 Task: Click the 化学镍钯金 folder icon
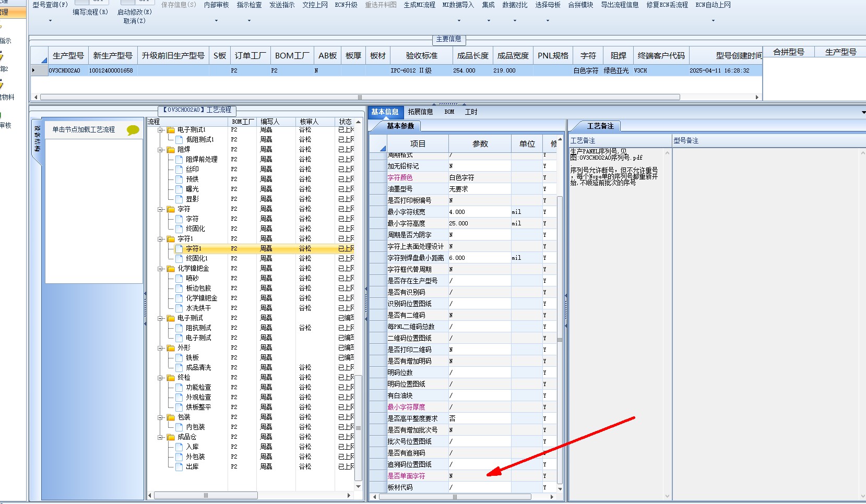pyautogui.click(x=171, y=269)
